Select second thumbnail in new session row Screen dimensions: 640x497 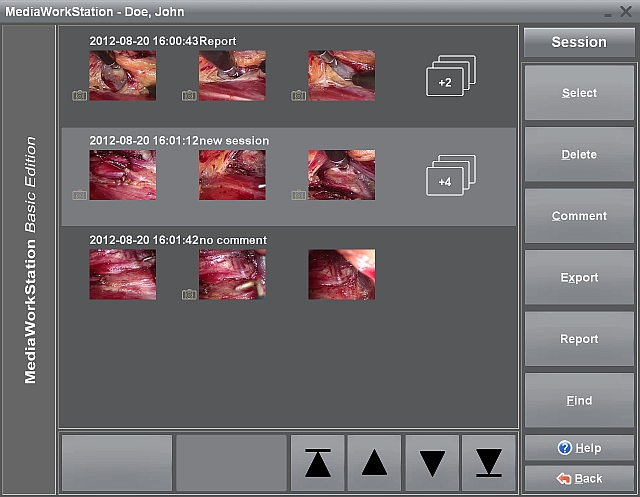point(232,175)
